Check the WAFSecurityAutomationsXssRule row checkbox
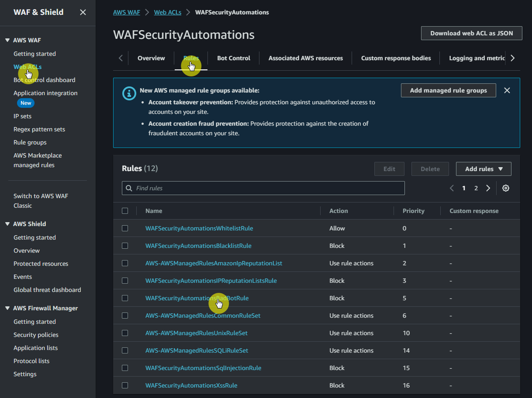 tap(125, 385)
